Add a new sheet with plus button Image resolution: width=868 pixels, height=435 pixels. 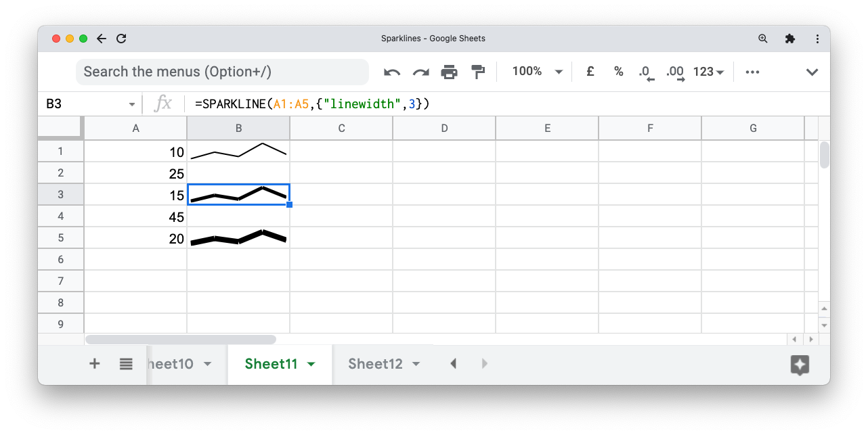point(94,363)
